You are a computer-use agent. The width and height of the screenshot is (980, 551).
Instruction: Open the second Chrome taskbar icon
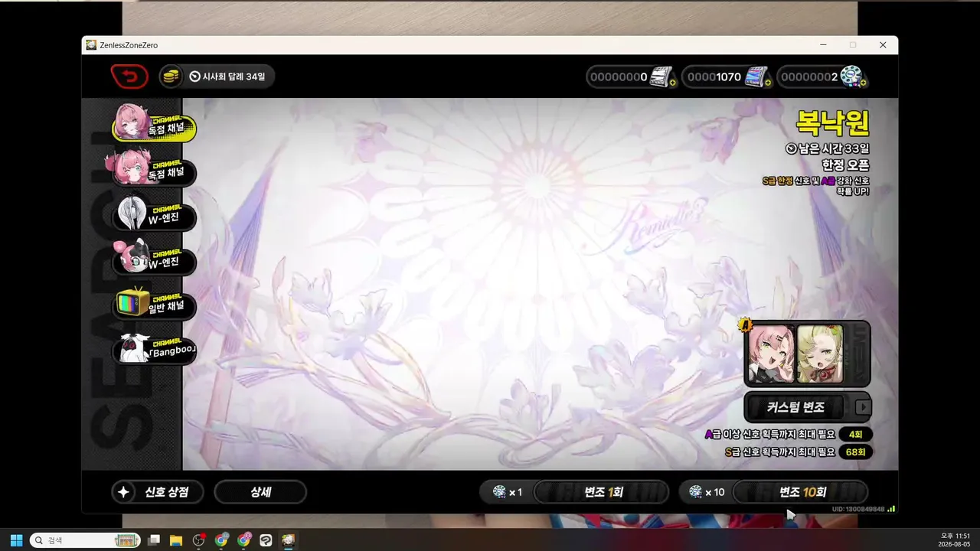click(243, 540)
